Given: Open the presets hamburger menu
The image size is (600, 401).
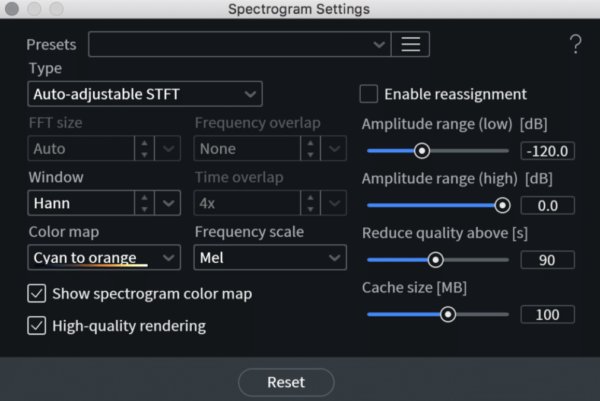Looking at the screenshot, I should click(409, 45).
